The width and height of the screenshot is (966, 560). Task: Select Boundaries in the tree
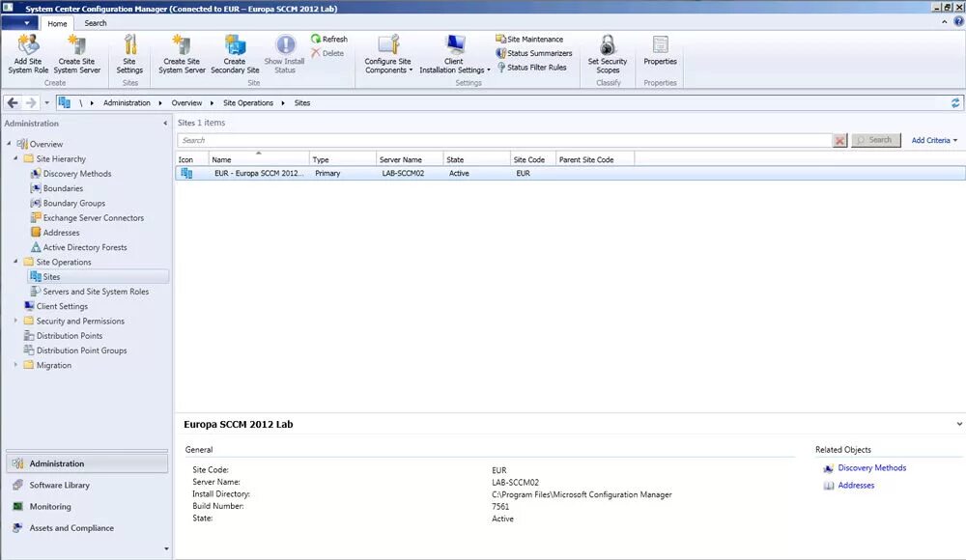(63, 188)
